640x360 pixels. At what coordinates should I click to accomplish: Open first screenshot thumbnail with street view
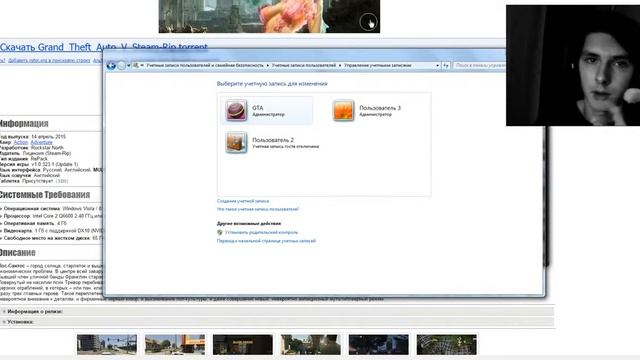107,344
